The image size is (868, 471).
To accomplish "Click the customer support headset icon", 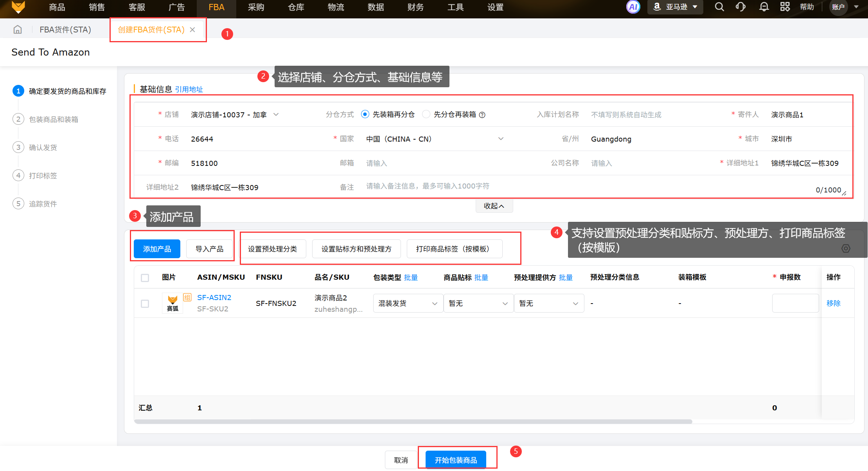I will click(740, 7).
